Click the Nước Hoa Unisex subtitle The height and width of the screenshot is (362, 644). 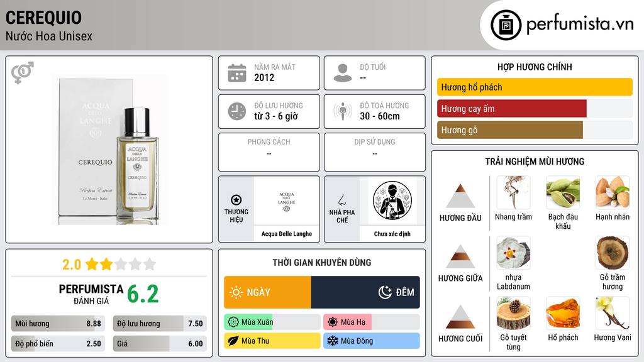pyautogui.click(x=49, y=36)
